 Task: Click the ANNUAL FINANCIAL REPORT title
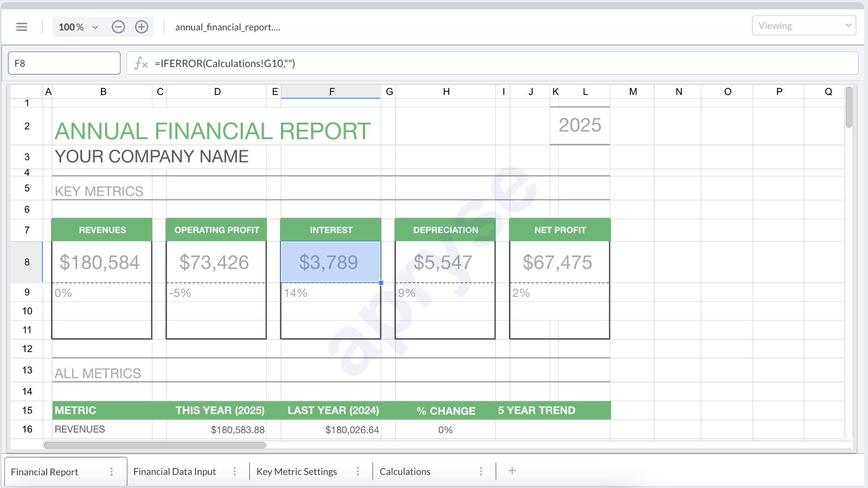point(212,131)
